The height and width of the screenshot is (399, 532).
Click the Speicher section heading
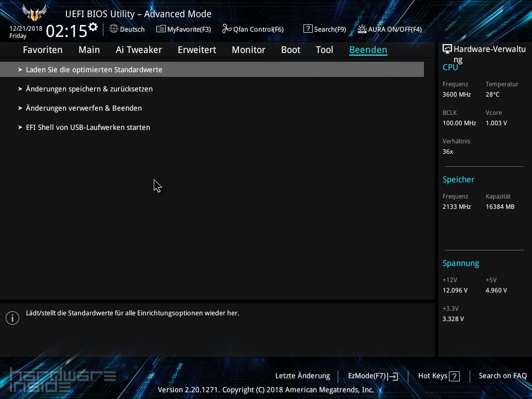(458, 179)
